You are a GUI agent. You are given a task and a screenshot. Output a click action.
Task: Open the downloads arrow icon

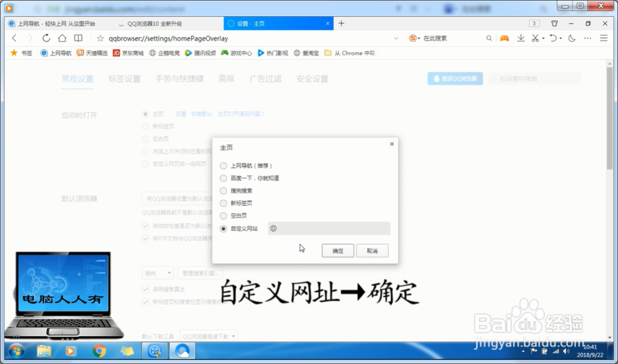coord(520,38)
